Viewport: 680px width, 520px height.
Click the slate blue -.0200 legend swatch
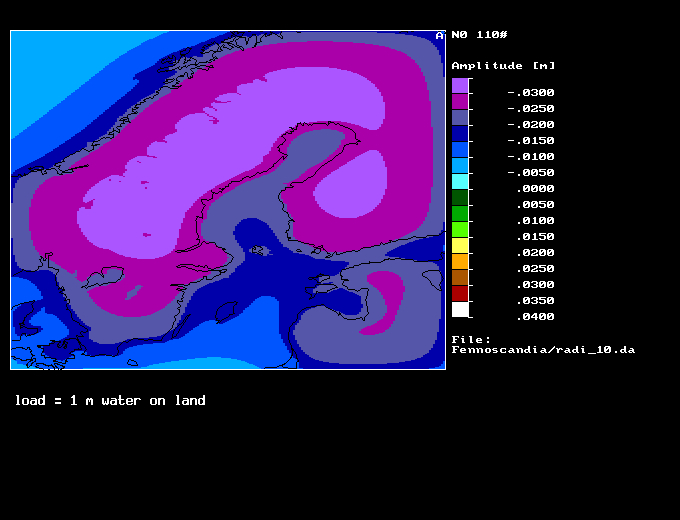pyautogui.click(x=460, y=118)
